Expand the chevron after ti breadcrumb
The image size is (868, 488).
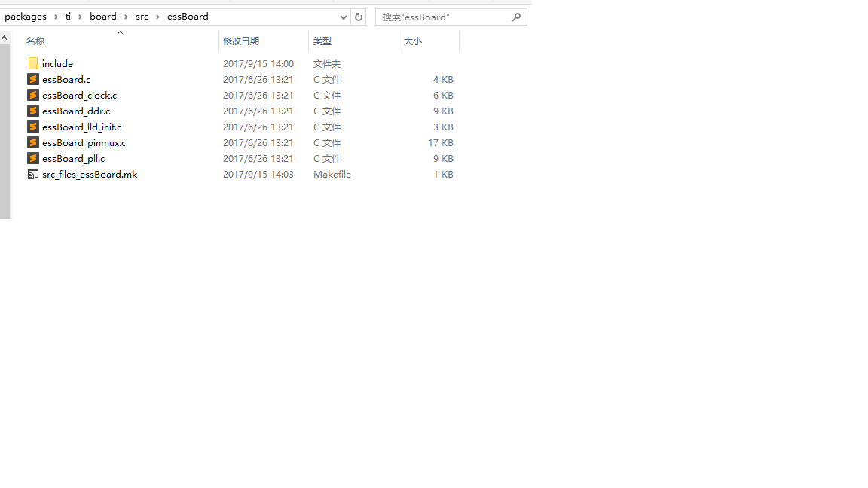81,17
